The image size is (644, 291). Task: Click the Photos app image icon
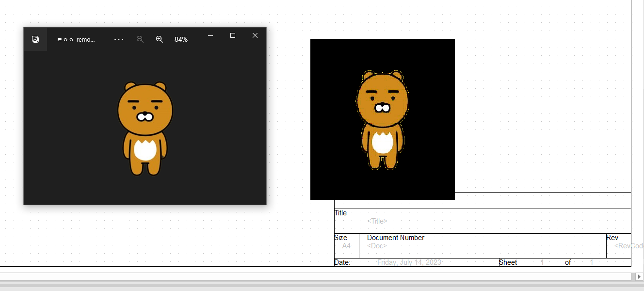click(x=35, y=39)
